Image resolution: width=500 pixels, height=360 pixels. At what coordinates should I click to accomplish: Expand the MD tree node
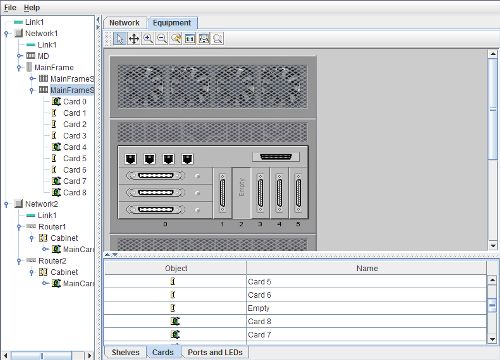point(19,56)
